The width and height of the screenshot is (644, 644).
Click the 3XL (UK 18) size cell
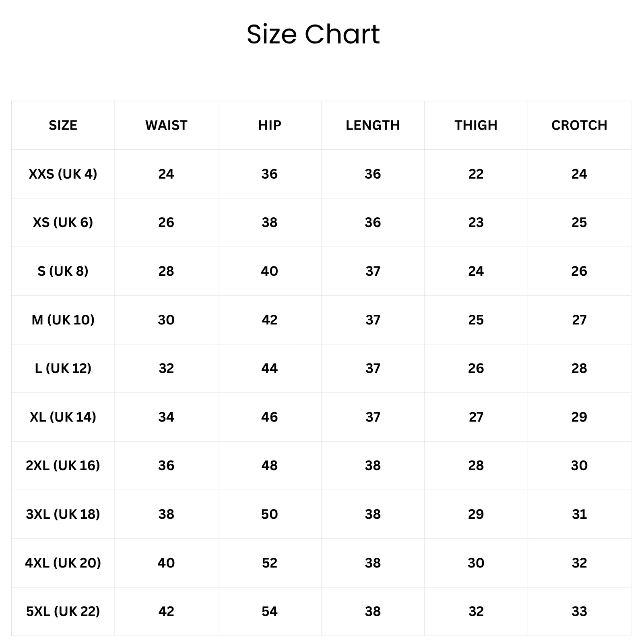pos(63,514)
